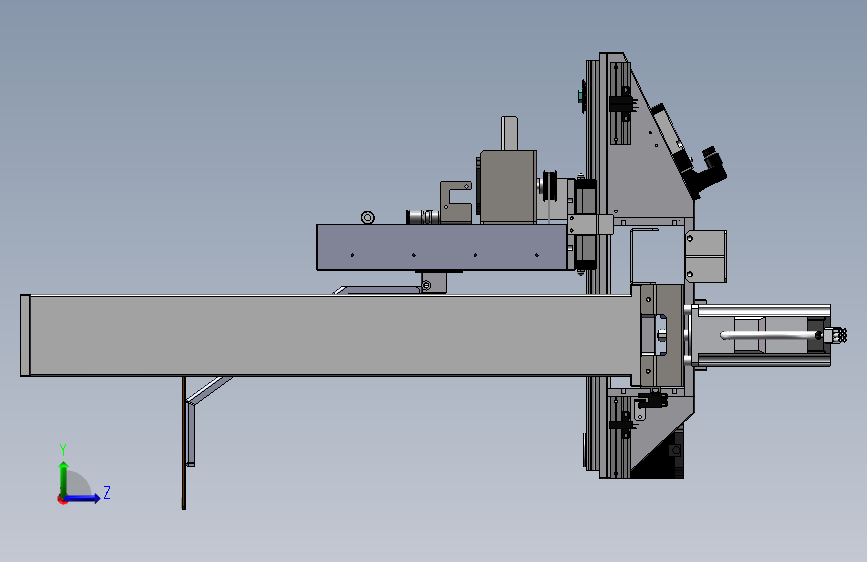The height and width of the screenshot is (562, 867).
Task: Select the long gray horizontal beam
Action: [332, 336]
